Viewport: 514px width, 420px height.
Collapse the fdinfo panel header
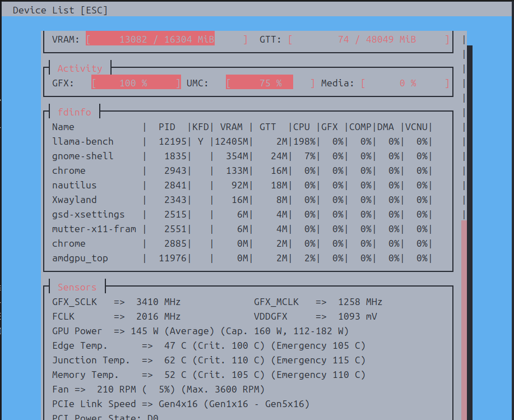[x=74, y=112]
